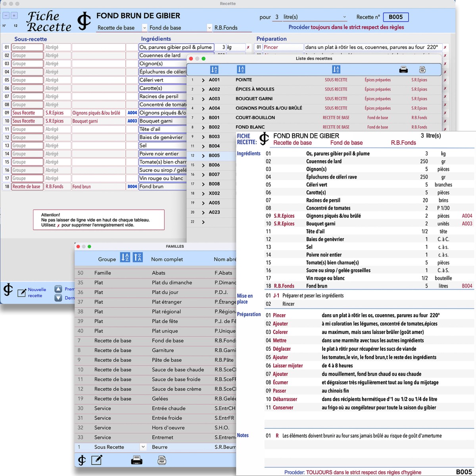Open recipe B001 COURT-BOUILLON via its arrow
Viewport: 476px width, 476px height.
click(203, 118)
